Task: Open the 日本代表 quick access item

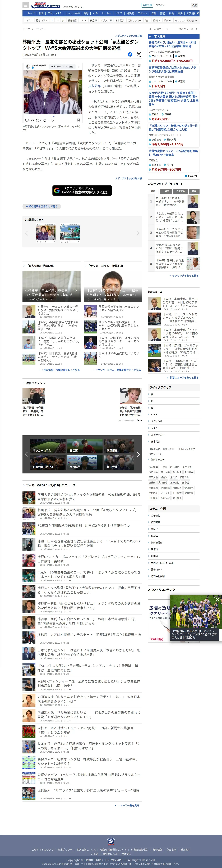Action: pos(173,441)
